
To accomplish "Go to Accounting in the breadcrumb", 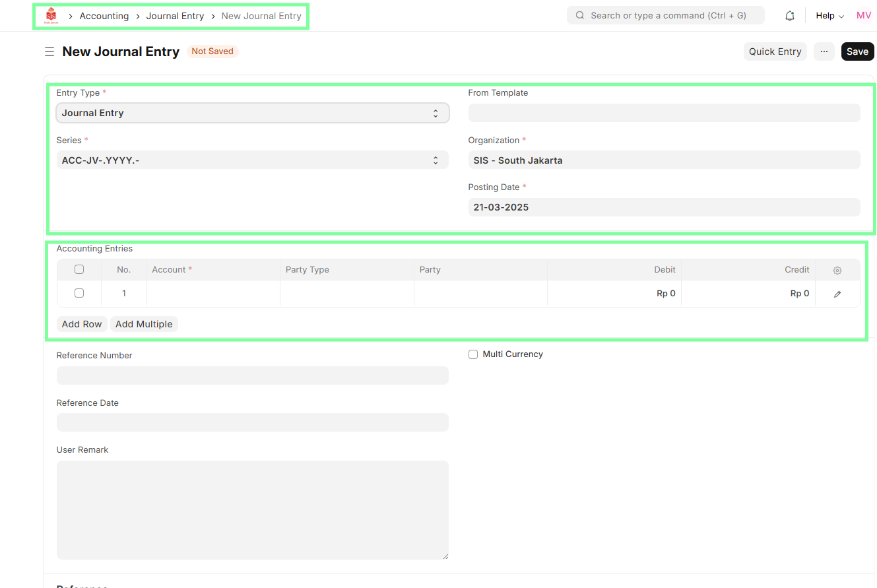I will tap(104, 16).
